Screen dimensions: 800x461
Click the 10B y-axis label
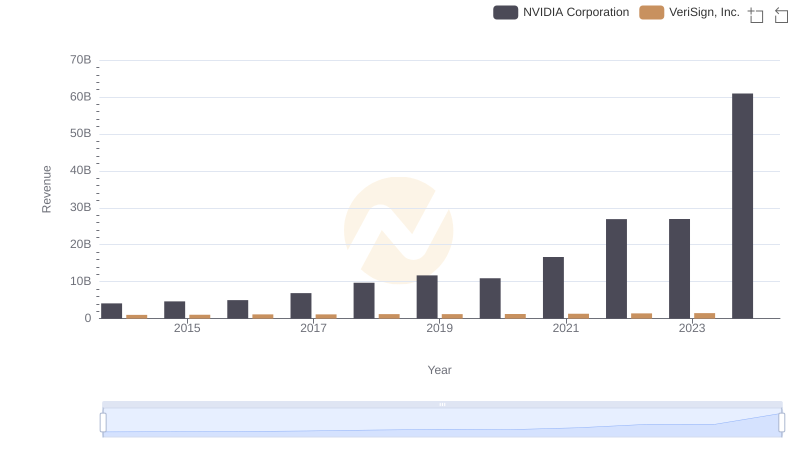81,281
